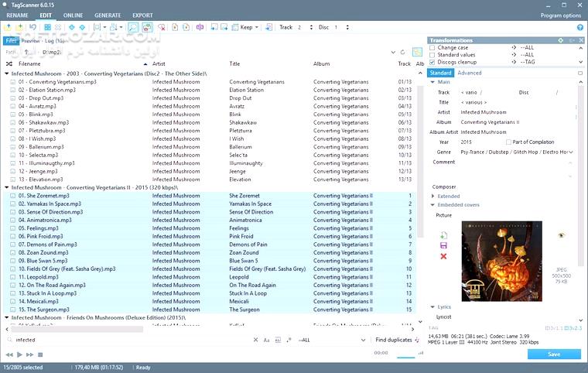
Task: Open the --ALL filter field dropdown
Action: tap(363, 340)
